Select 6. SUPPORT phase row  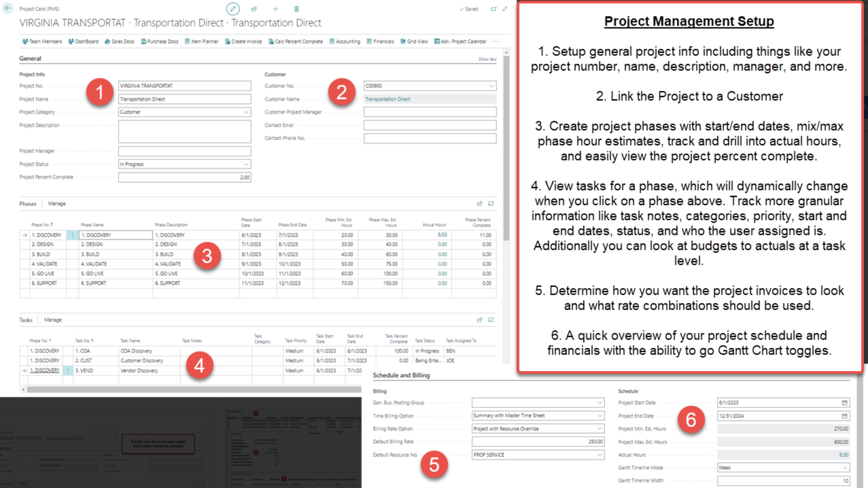(x=257, y=283)
